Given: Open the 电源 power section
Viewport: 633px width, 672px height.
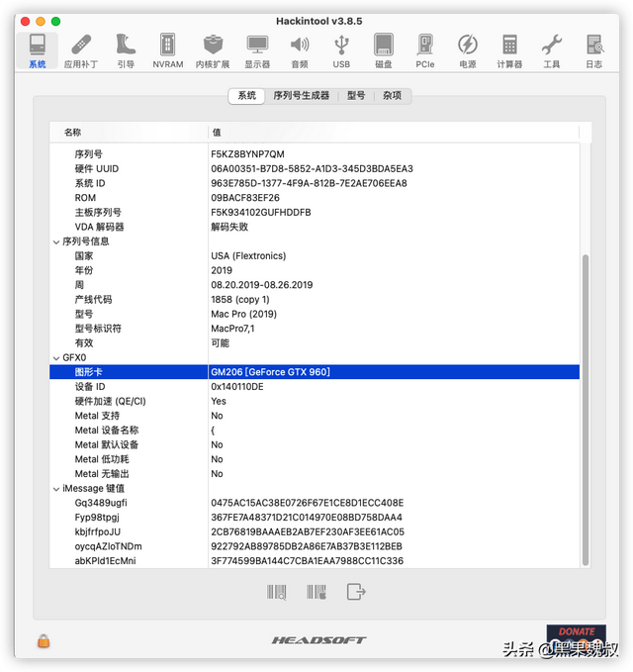Looking at the screenshot, I should tap(467, 50).
